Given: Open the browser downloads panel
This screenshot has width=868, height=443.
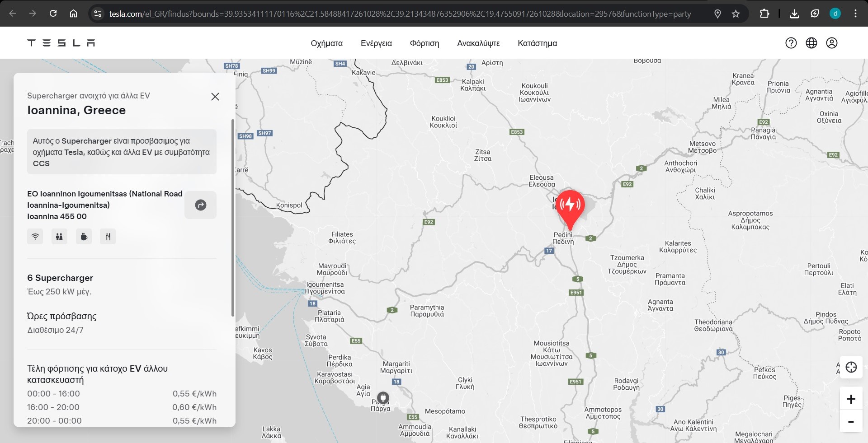Looking at the screenshot, I should coord(794,14).
